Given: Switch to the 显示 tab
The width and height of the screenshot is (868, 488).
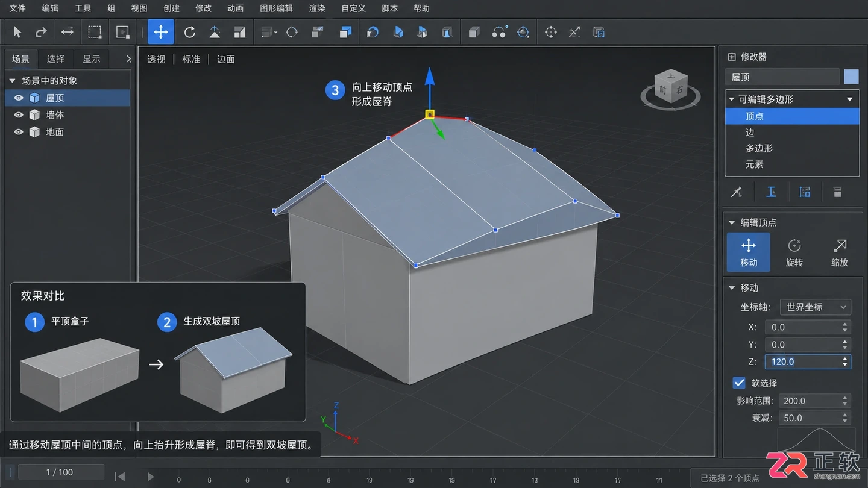Looking at the screenshot, I should pos(92,58).
